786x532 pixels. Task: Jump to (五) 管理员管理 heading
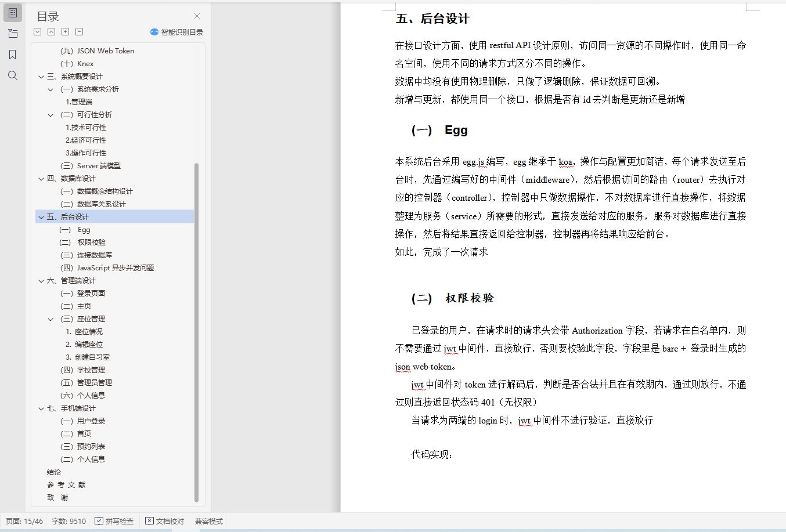pyautogui.click(x=86, y=383)
